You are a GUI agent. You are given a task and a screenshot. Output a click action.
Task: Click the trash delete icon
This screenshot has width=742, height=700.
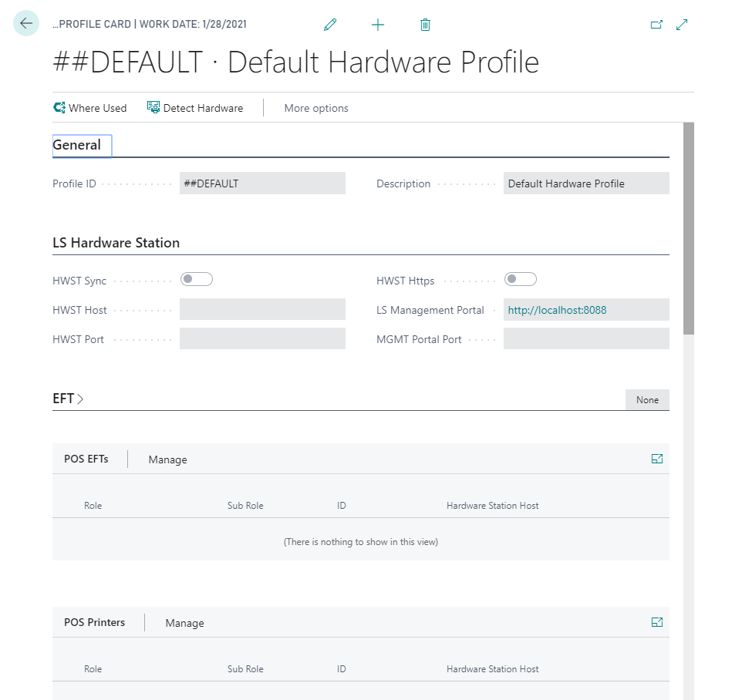coord(425,25)
